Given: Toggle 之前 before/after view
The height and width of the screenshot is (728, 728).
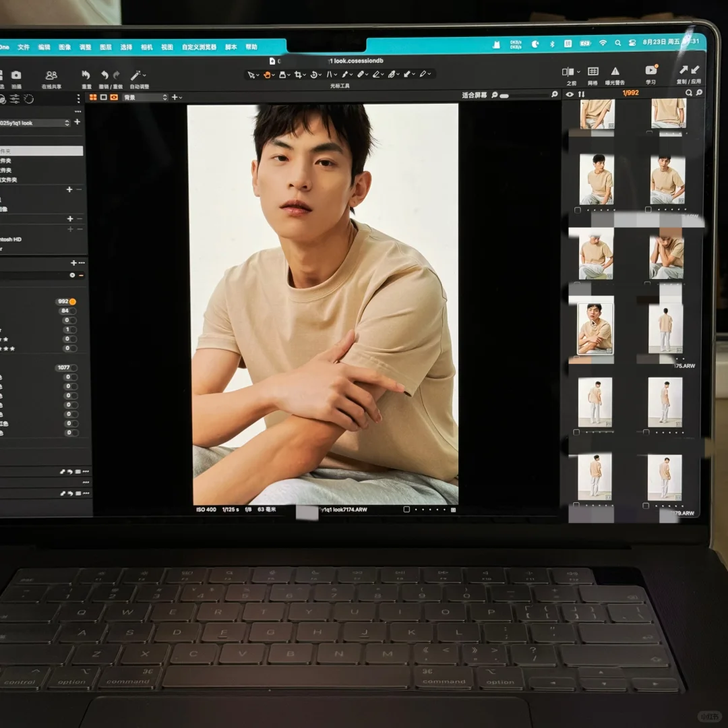Looking at the screenshot, I should [568, 71].
